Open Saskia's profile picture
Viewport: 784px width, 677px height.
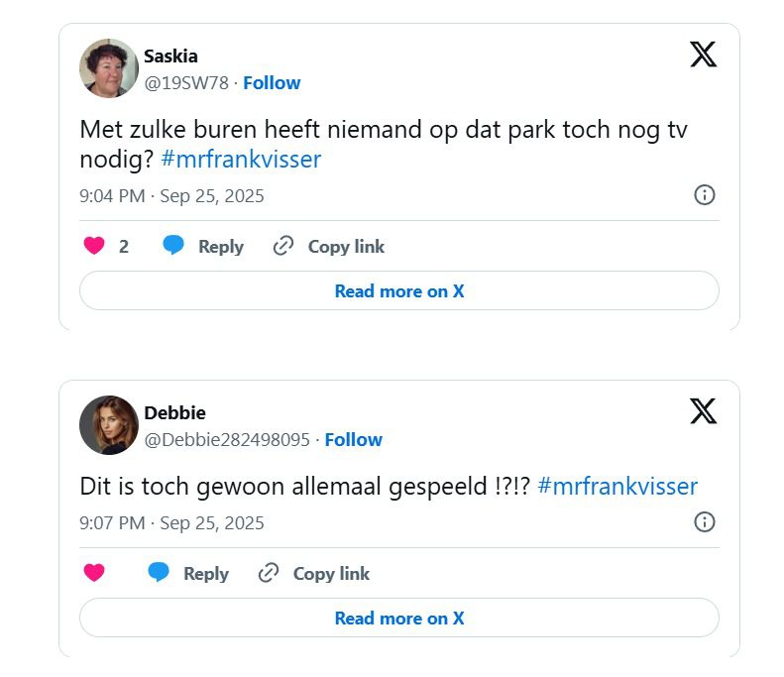click(108, 68)
